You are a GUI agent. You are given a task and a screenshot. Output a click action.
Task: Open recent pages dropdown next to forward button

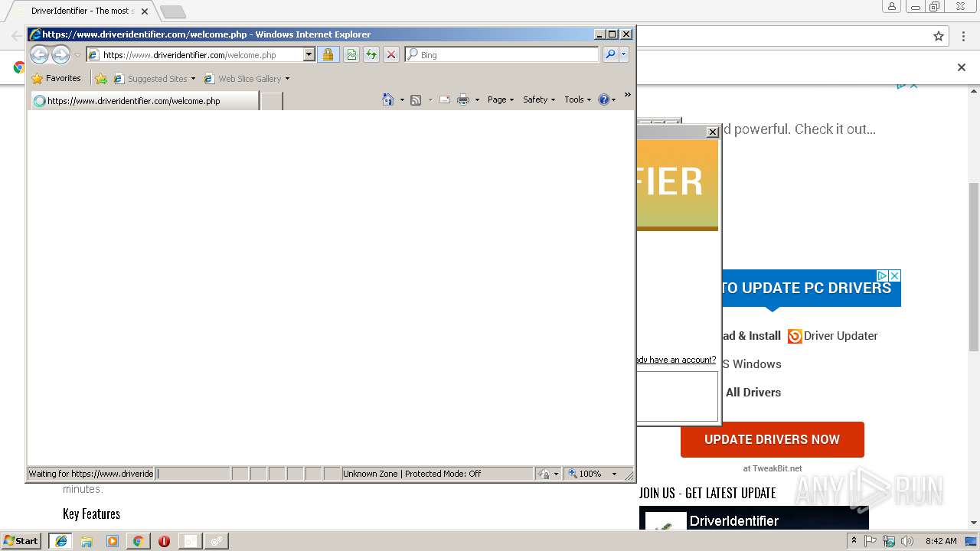(77, 55)
